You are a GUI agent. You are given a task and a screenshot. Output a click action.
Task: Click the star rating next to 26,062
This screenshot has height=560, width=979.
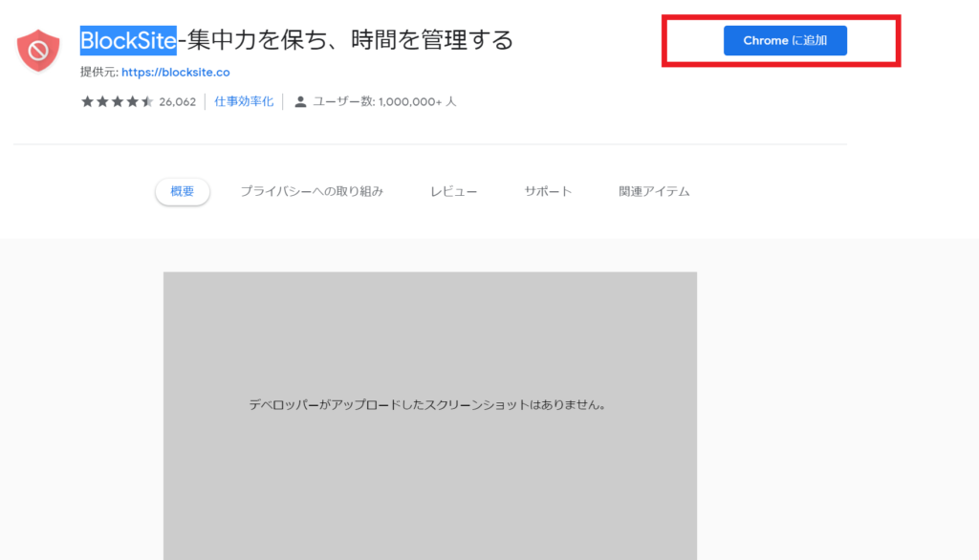117,101
